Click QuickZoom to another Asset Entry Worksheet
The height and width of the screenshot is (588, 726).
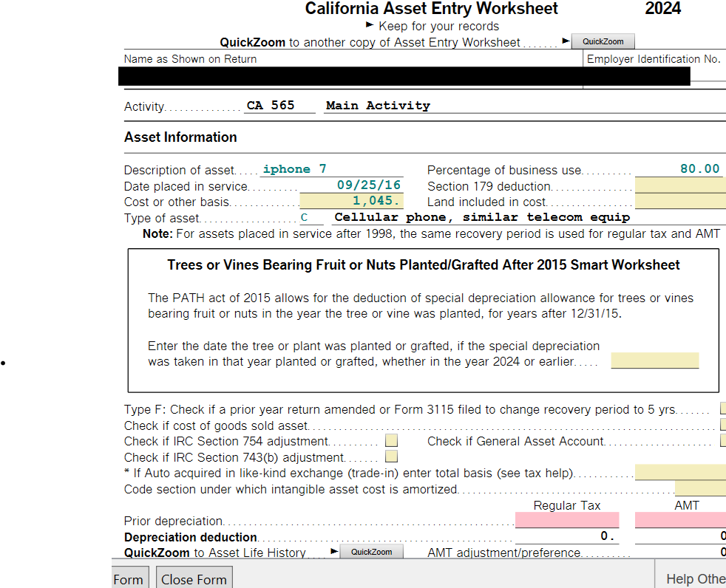click(x=603, y=42)
